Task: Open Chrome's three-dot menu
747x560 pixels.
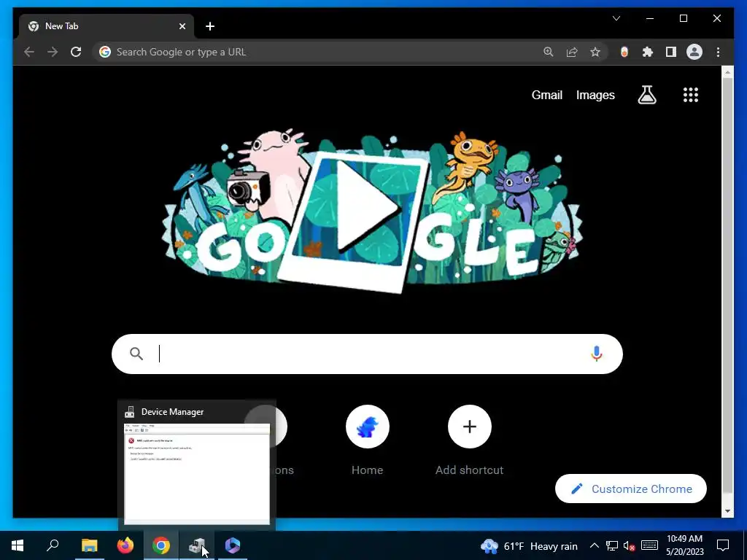Action: (x=718, y=52)
